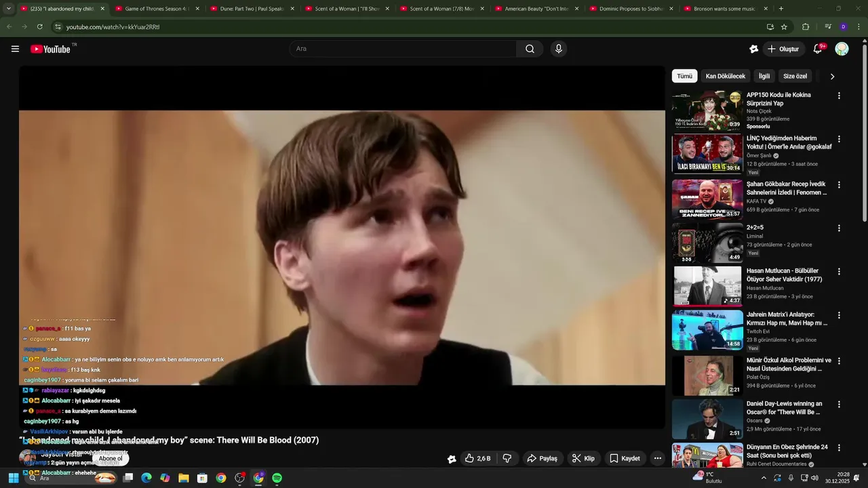Open Chrome three-dot menu
Screen dimensions: 868x488
pyautogui.click(x=858, y=26)
